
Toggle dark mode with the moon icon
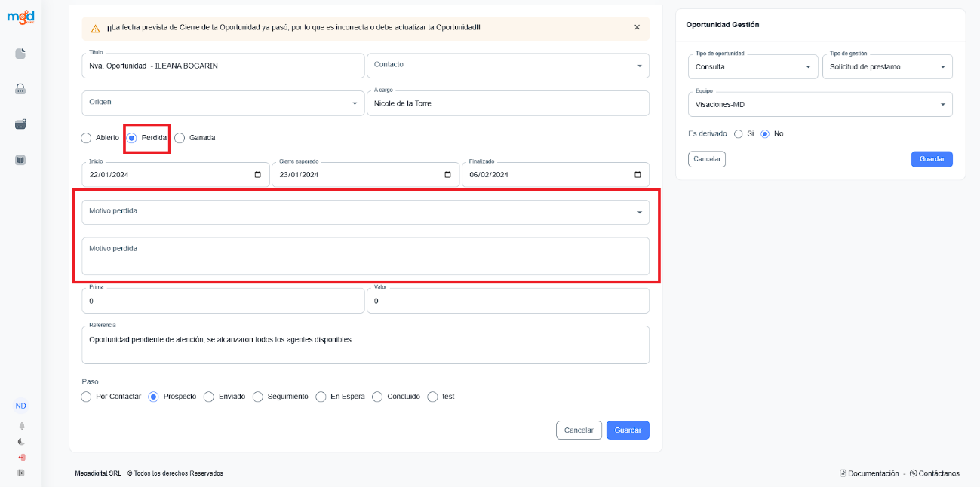(x=21, y=442)
